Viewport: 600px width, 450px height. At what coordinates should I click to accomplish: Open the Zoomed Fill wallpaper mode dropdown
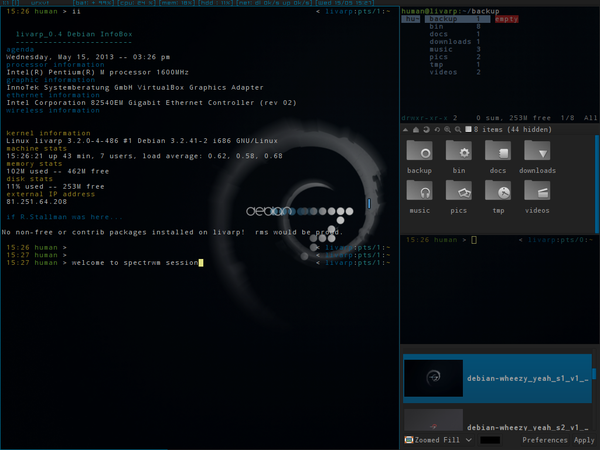click(x=439, y=440)
